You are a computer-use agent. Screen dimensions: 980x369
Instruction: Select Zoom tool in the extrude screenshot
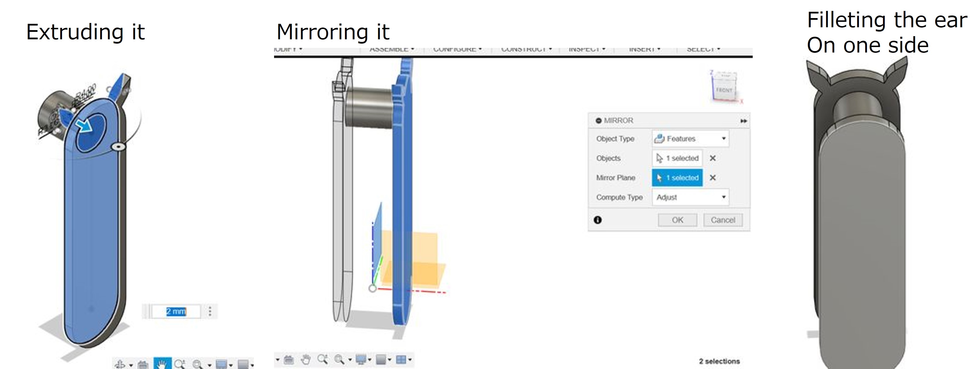tap(180, 364)
